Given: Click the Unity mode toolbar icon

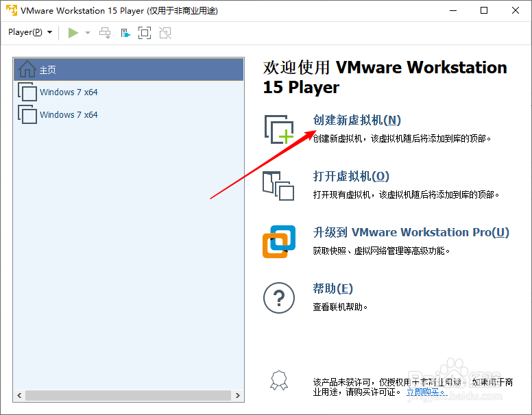Looking at the screenshot, I should click(x=165, y=33).
